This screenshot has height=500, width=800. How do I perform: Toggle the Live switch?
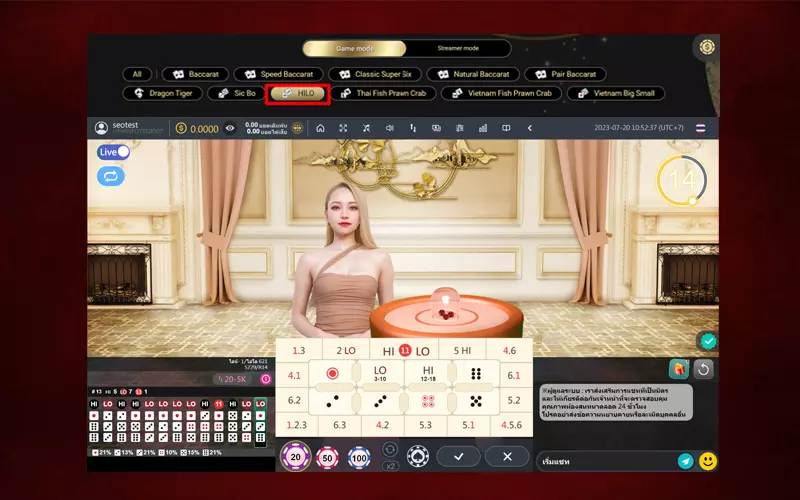point(114,152)
